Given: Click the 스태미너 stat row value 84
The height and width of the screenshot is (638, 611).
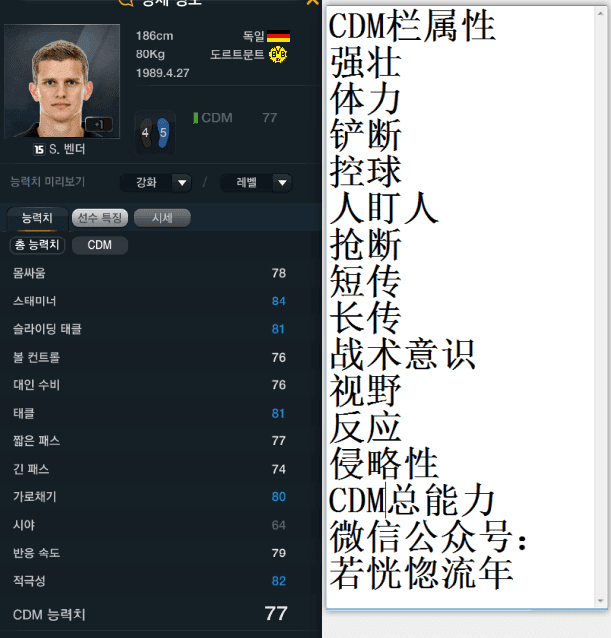Looking at the screenshot, I should [x=279, y=302].
